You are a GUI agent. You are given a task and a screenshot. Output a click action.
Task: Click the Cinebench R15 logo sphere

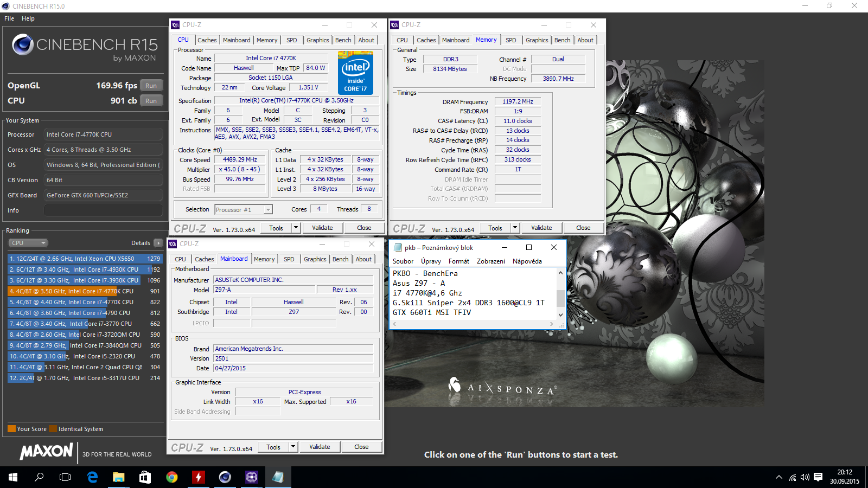(23, 44)
